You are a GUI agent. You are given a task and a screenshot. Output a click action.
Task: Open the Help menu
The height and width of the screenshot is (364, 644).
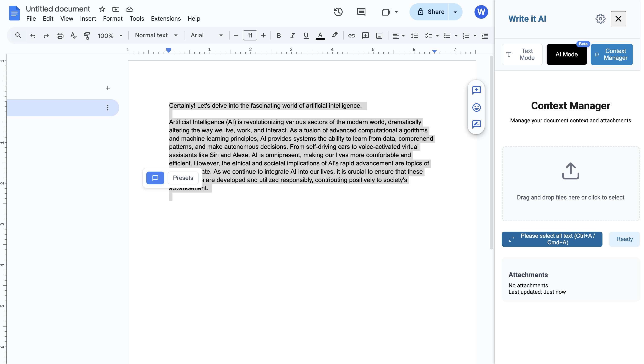click(x=194, y=19)
